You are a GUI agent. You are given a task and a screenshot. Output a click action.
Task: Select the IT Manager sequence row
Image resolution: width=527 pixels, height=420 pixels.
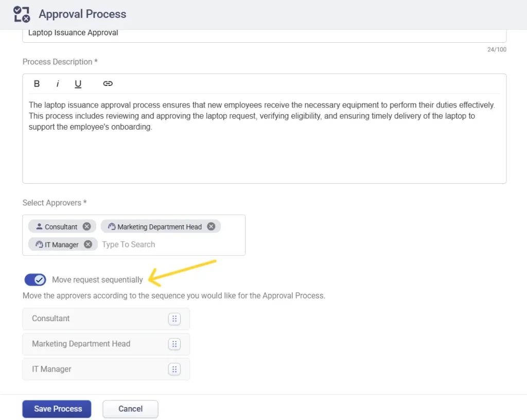point(93,369)
